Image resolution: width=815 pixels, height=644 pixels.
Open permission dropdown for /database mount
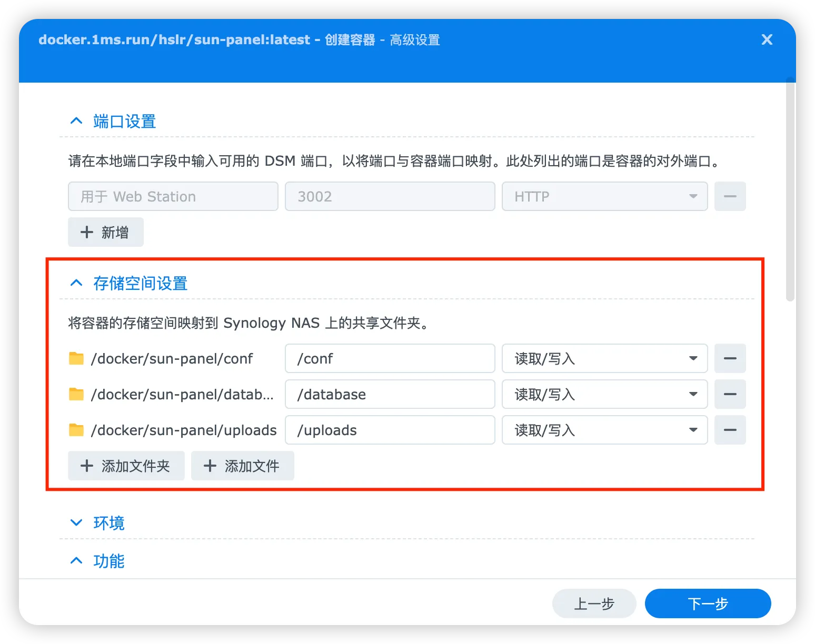604,394
